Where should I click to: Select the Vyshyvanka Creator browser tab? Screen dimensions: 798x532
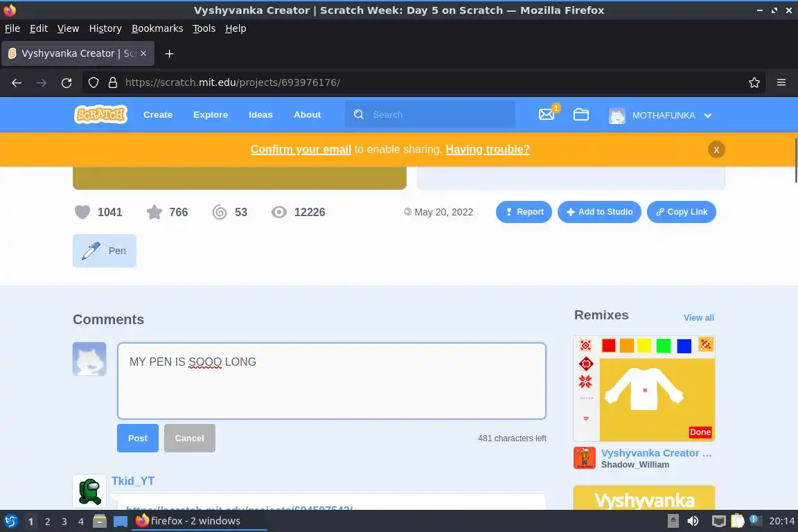(78, 53)
